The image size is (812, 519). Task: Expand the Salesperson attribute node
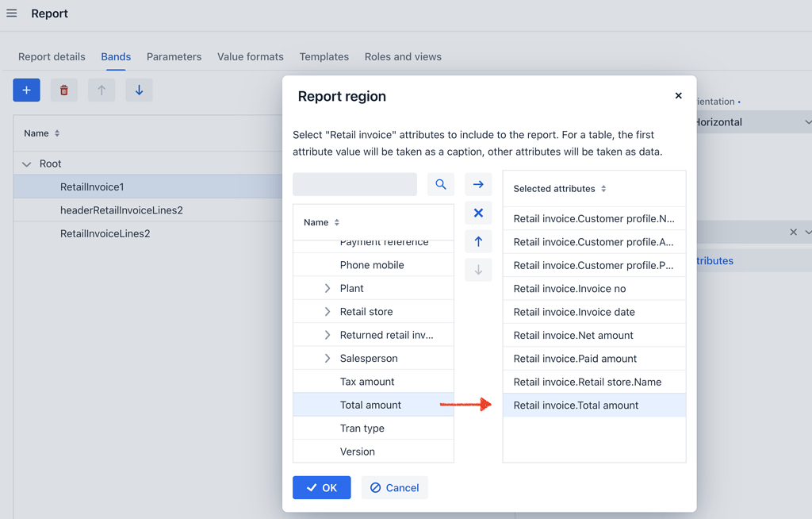[327, 358]
